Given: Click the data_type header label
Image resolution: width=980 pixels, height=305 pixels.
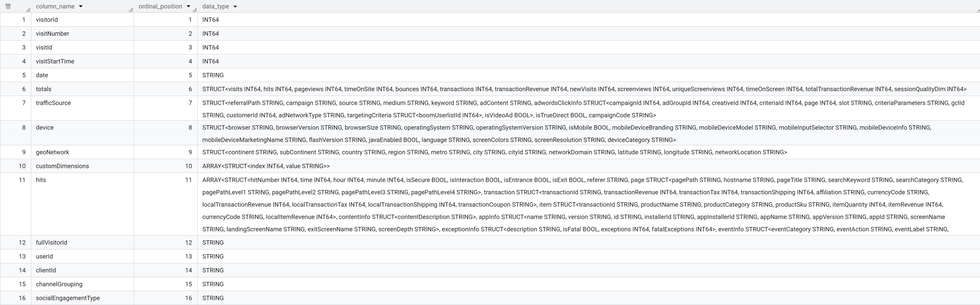Looking at the screenshot, I should 216,7.
